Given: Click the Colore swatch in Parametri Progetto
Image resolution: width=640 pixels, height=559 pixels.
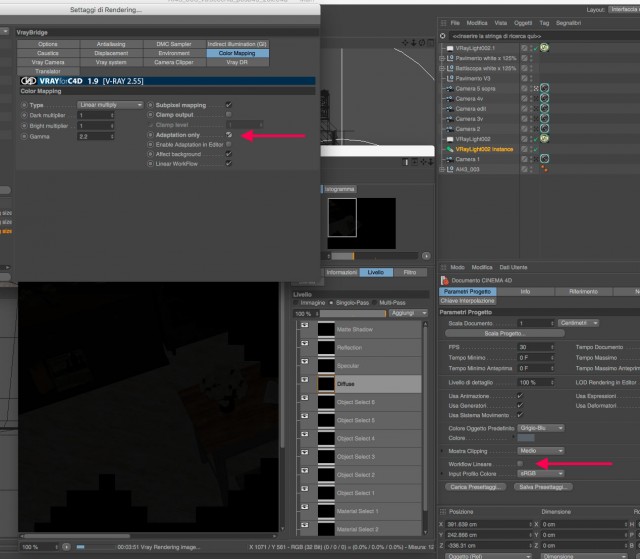Looking at the screenshot, I should 526,438.
